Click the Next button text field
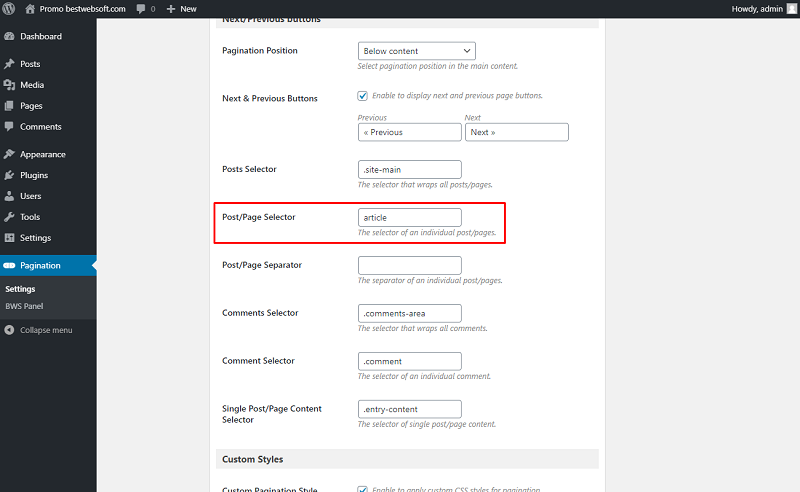The width and height of the screenshot is (800, 492). pyautogui.click(x=517, y=132)
